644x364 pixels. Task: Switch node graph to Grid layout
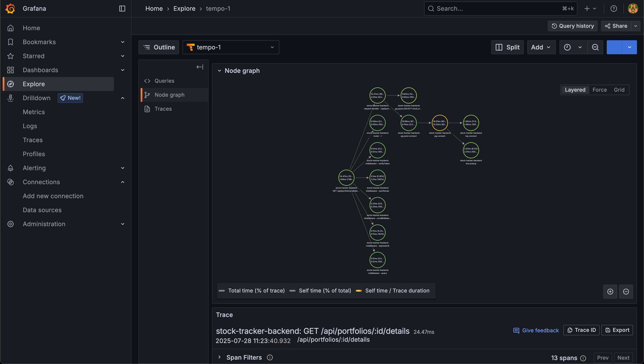(x=619, y=90)
